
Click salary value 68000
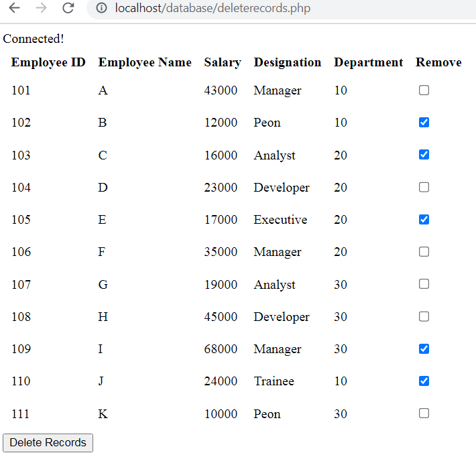pyautogui.click(x=221, y=348)
